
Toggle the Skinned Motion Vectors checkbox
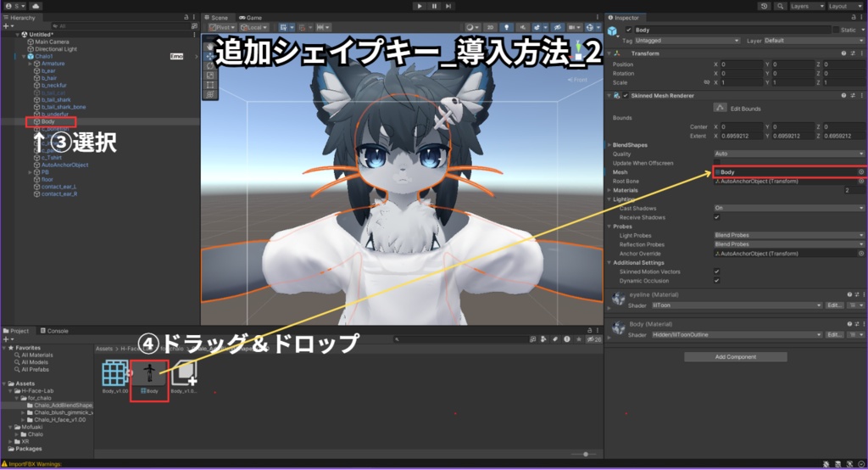pos(717,271)
